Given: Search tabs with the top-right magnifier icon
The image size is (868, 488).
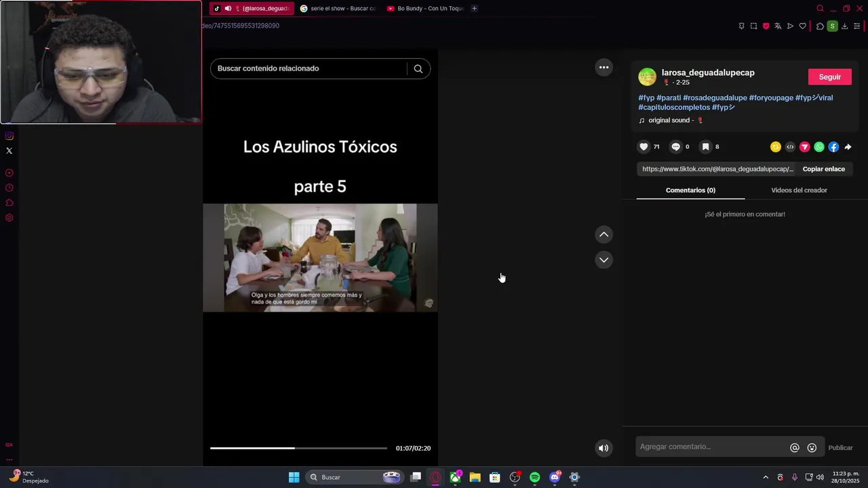Looking at the screenshot, I should [820, 8].
